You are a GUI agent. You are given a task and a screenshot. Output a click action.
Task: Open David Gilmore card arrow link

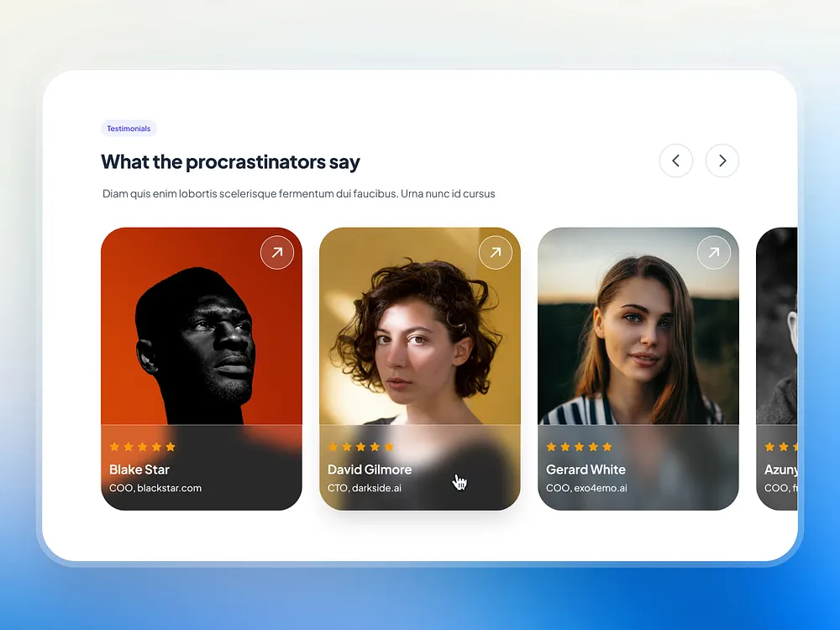[x=496, y=252]
